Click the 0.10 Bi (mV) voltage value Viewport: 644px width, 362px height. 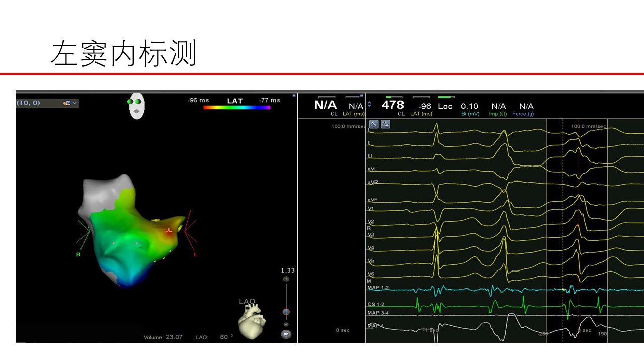(470, 106)
